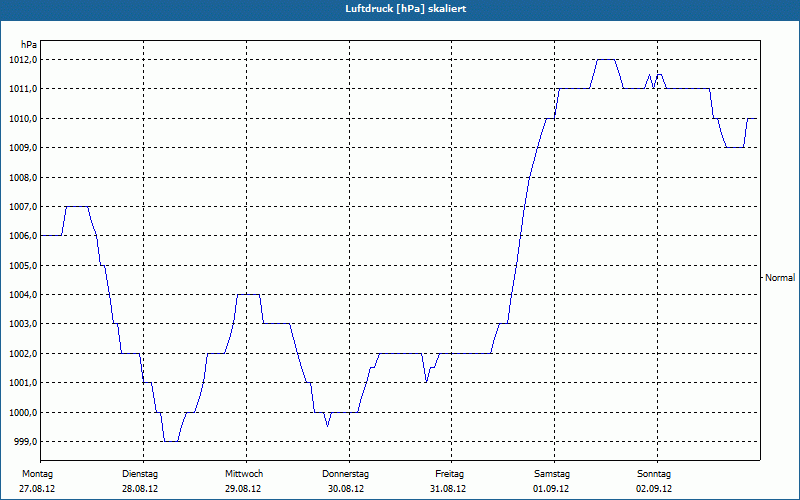Click the Dienstag day label
Screen dimensions: 800x500
click(x=140, y=474)
